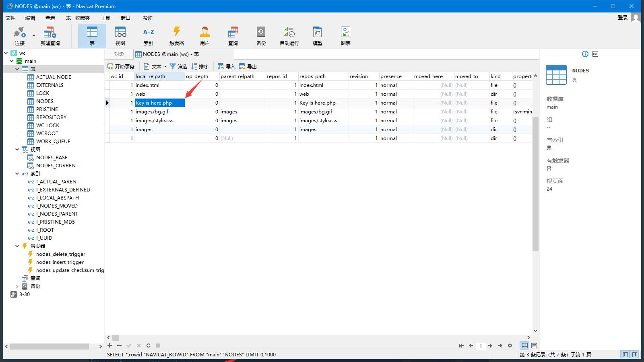Click the 筛选 filter button
Image resolution: width=644 pixels, height=362 pixels.
178,66
